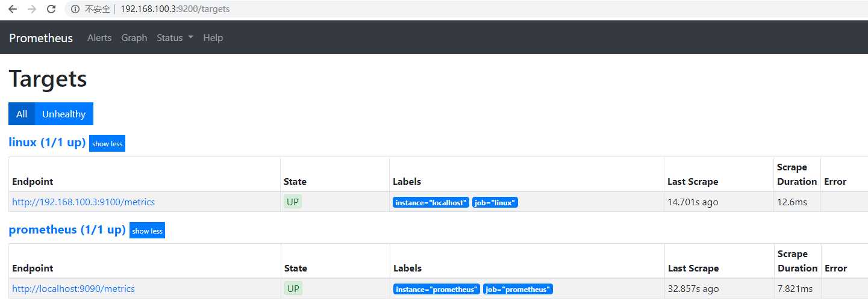
Task: Filter targets by Unhealthy
Action: pos(64,114)
